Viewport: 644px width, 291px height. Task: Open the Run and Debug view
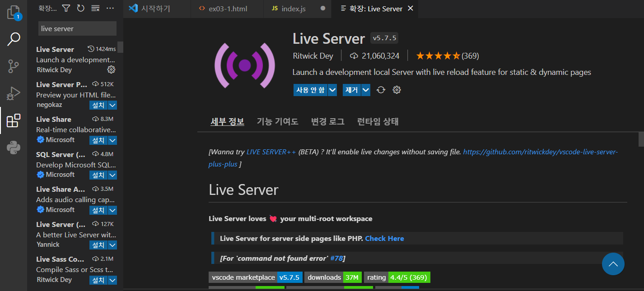coord(14,93)
